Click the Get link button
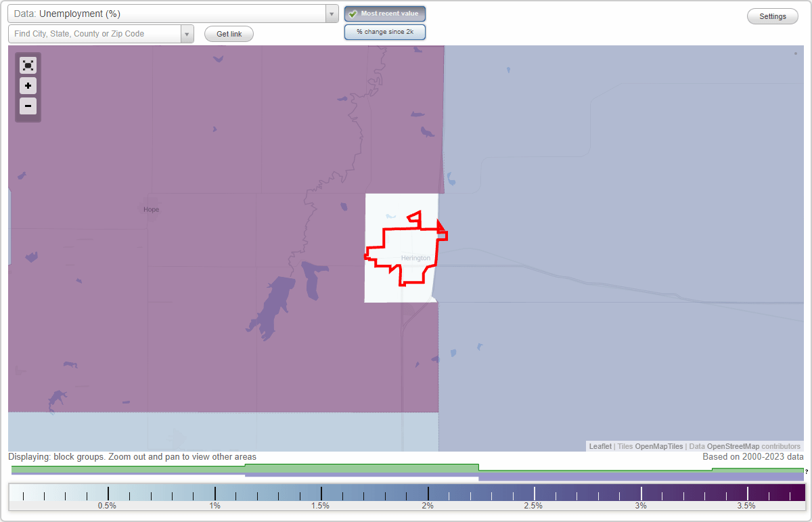Screen dimensions: 812x522 [x=229, y=34]
